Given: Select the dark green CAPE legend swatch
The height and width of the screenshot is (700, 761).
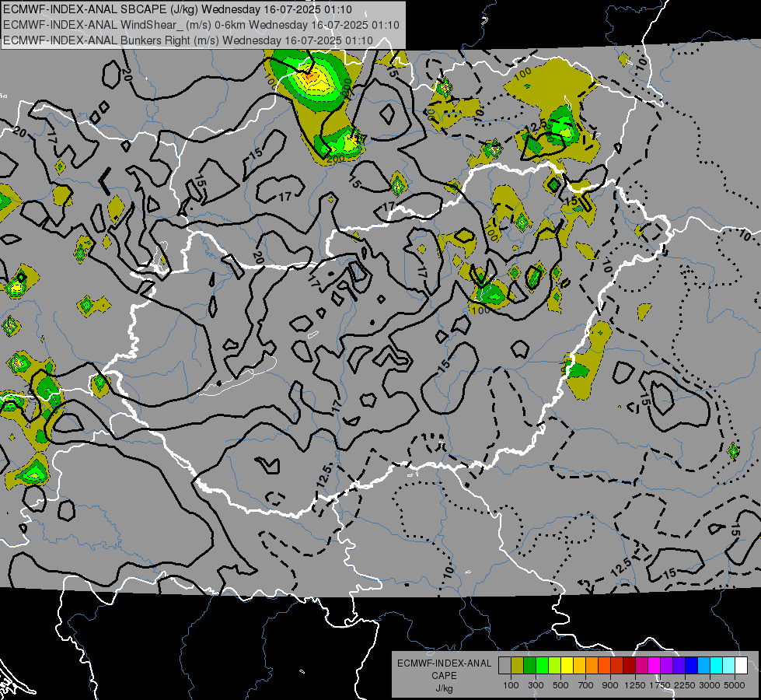Looking at the screenshot, I should point(529,666).
